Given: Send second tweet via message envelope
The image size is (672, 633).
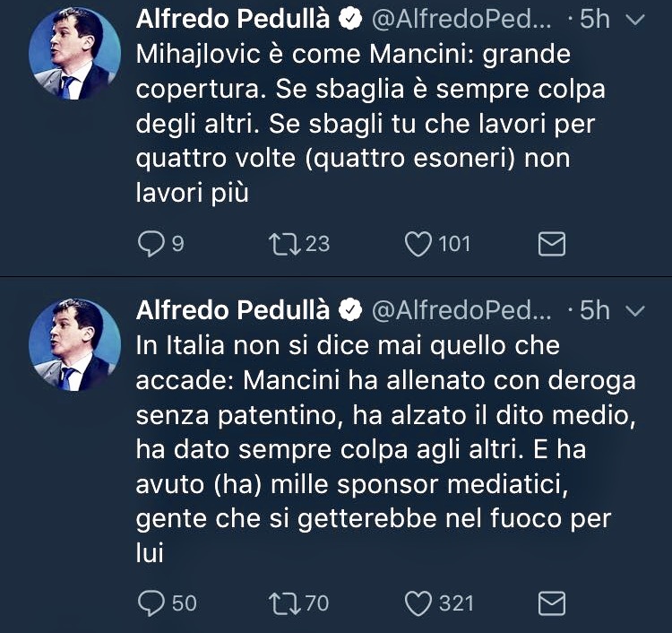Looking at the screenshot, I should point(552,603).
